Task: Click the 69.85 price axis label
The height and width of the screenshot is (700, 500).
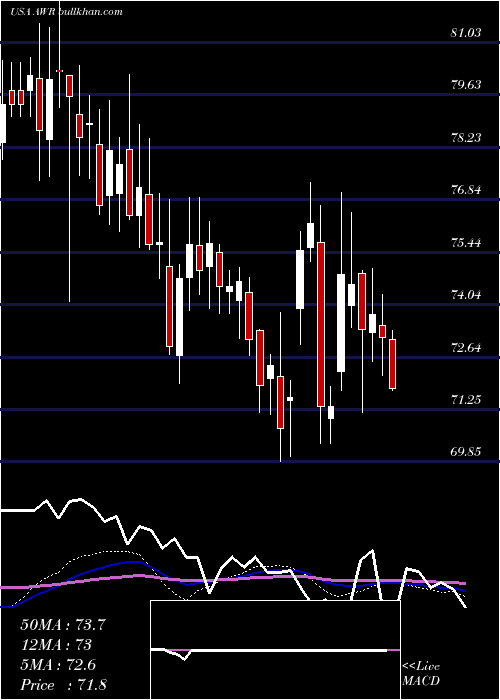Action: pos(466,452)
